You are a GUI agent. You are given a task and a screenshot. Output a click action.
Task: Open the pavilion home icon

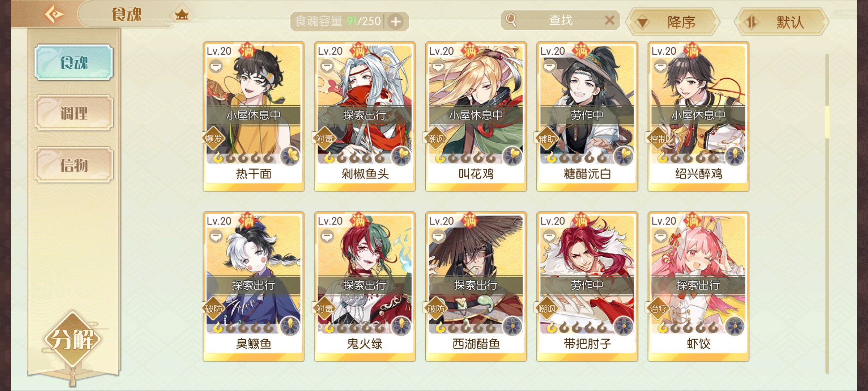(182, 15)
